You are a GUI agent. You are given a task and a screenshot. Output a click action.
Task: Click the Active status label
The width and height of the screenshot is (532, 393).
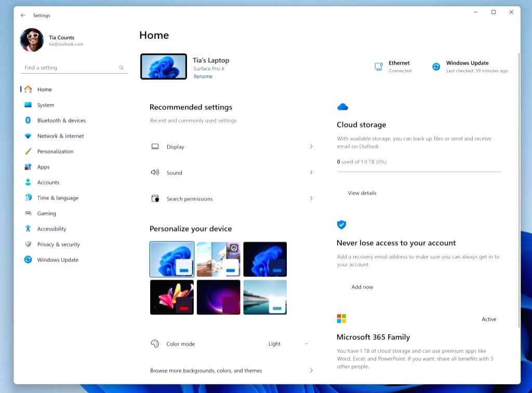point(489,319)
